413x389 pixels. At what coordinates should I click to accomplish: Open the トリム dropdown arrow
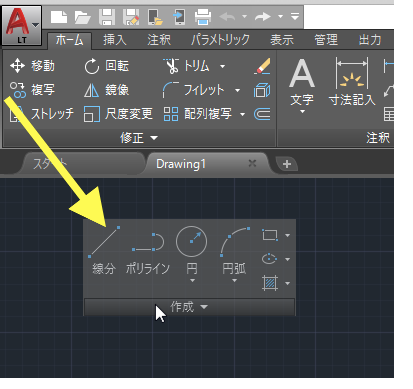point(222,66)
